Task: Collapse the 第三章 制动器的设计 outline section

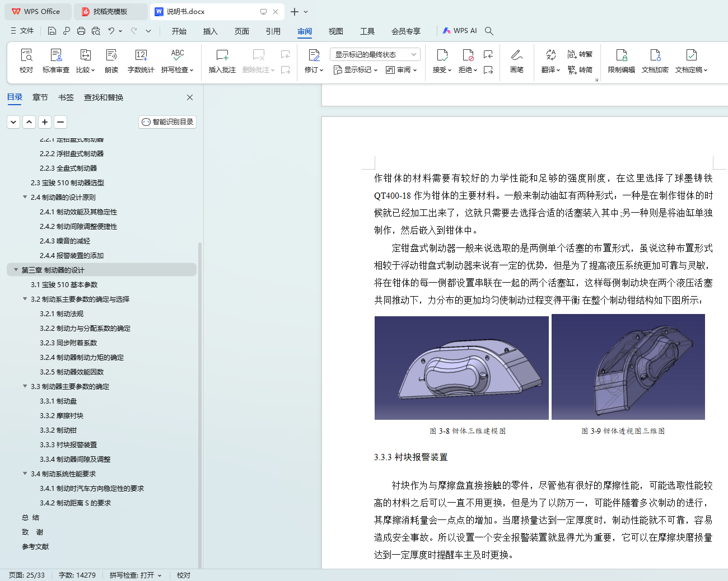Action: coord(16,270)
